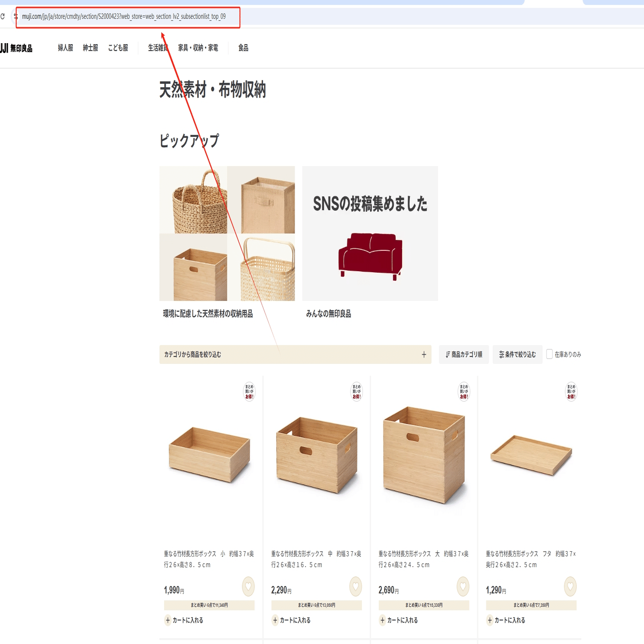644x644 pixels.
Task: Favorite the 1,990円 bamboo box heart
Action: (x=248, y=586)
